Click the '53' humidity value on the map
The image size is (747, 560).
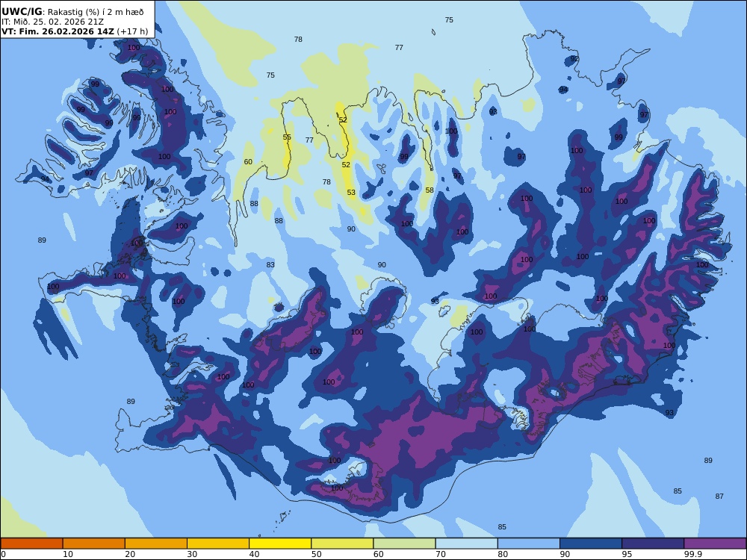[351, 193]
